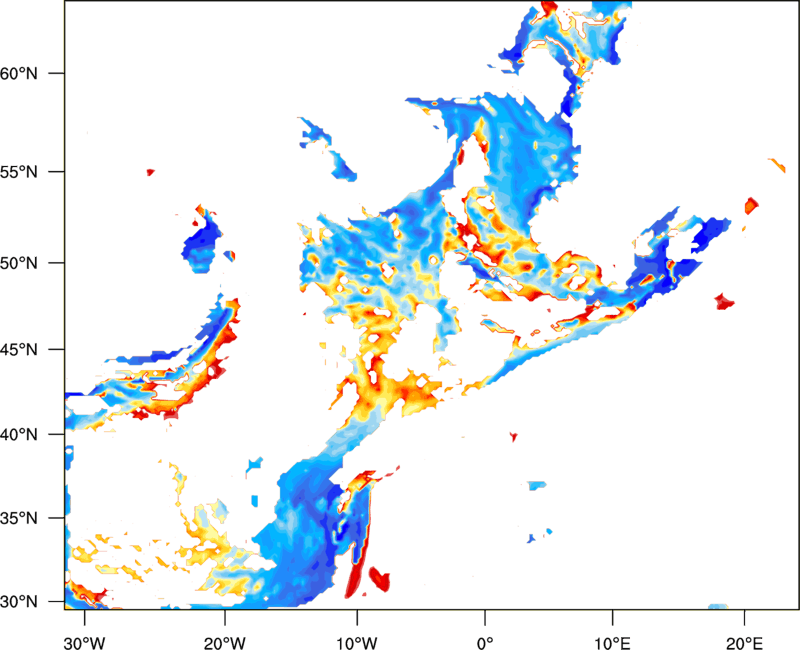The height and width of the screenshot is (650, 800).
Task: Click the 35°N latitude label
Action: 19,518
